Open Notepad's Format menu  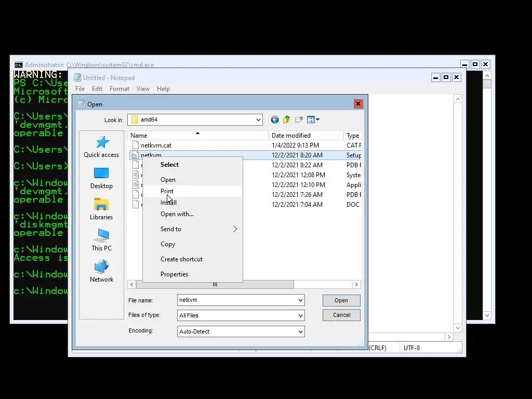[x=119, y=88]
